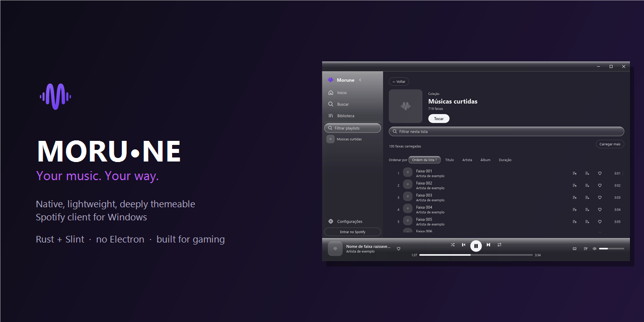This screenshot has height=322, width=644.
Task: Click the Músicas curtidas cover art
Action: (x=406, y=106)
